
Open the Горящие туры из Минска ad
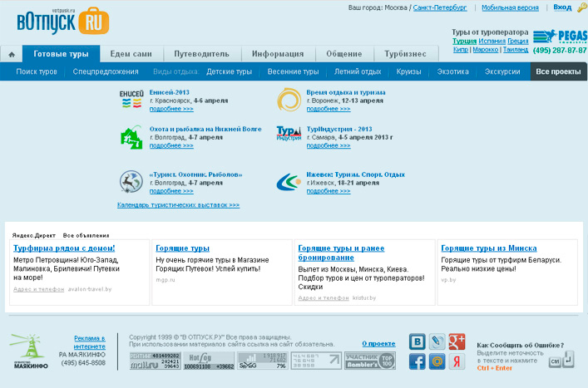[489, 248]
